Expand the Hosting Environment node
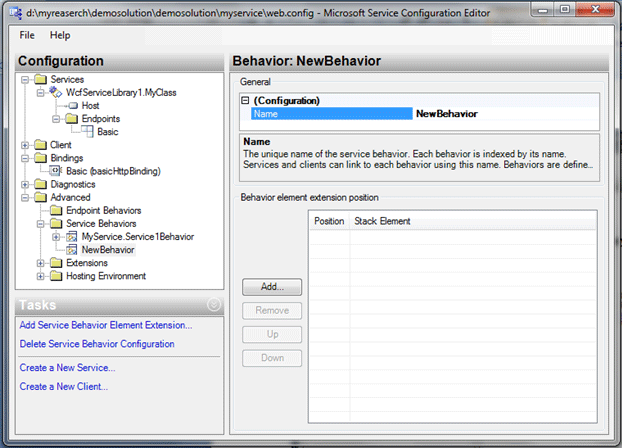Image resolution: width=622 pixels, height=448 pixels. (x=40, y=276)
